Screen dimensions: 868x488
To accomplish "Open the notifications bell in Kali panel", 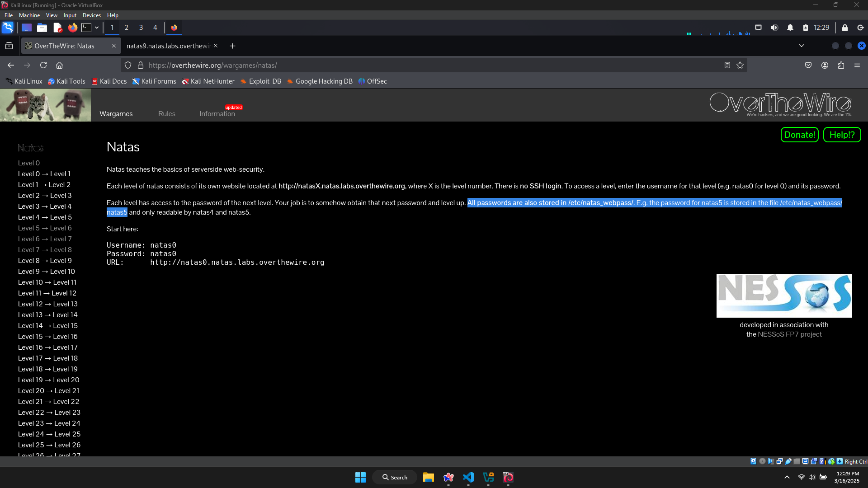I will coord(790,28).
